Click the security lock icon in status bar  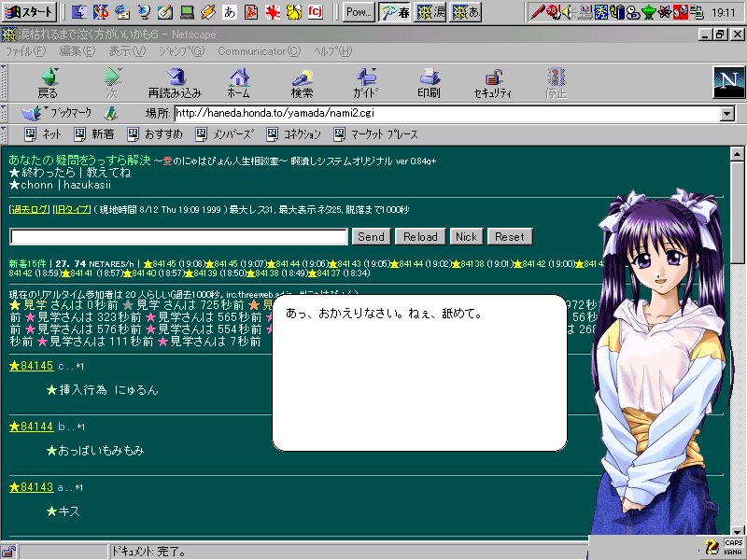pos(8,552)
